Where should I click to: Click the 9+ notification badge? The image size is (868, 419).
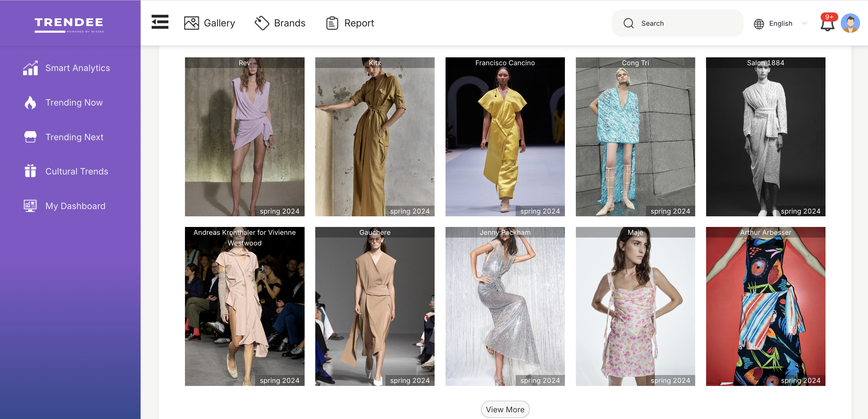(x=829, y=17)
